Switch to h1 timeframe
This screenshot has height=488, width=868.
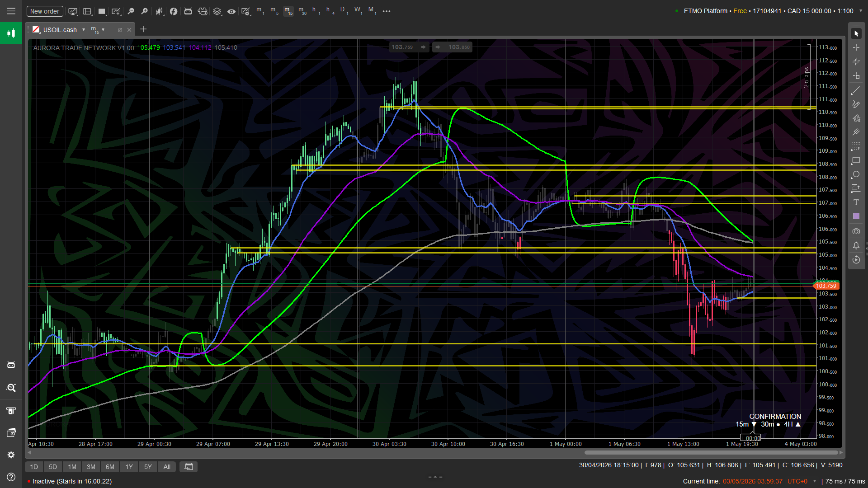316,11
